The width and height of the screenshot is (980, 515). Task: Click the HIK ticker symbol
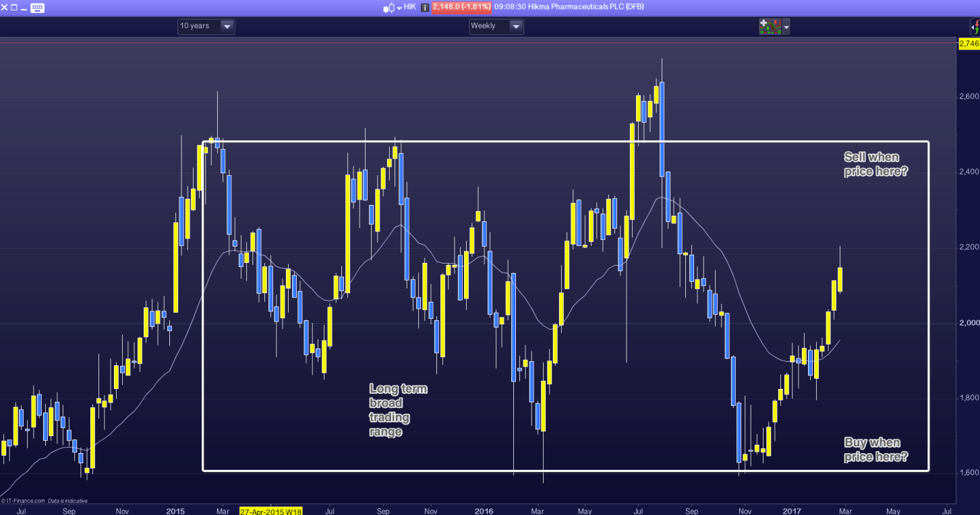point(409,7)
